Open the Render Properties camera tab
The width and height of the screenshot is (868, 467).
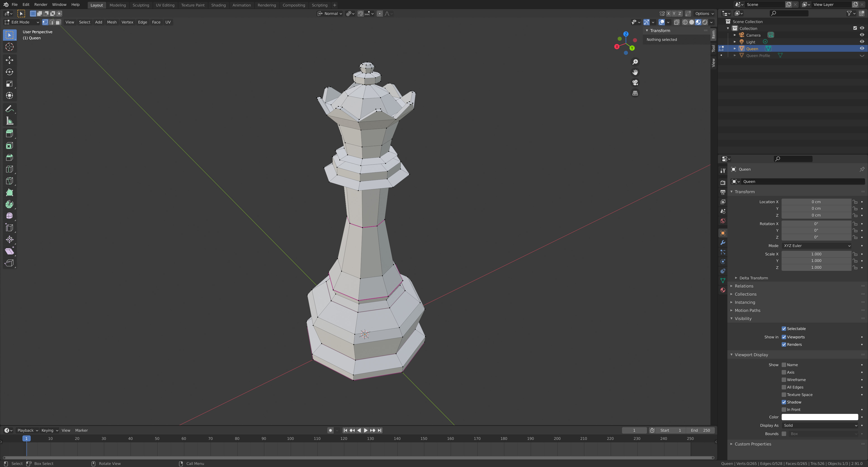point(722,182)
